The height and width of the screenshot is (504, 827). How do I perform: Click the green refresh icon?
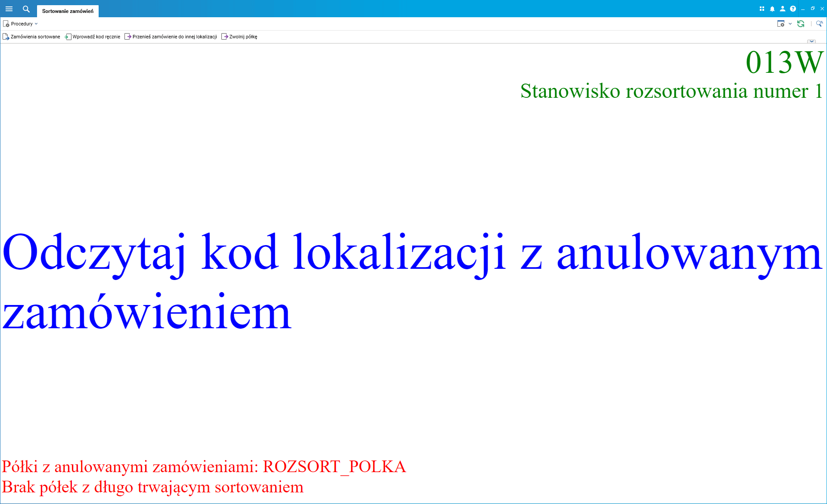point(801,24)
